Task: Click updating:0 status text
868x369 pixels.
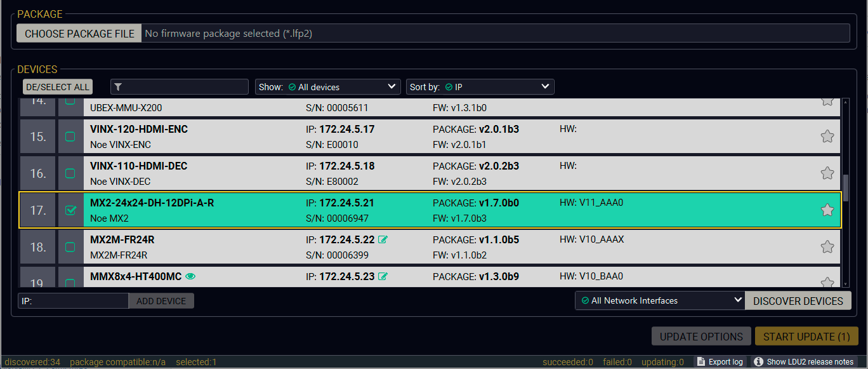Action: [662, 362]
